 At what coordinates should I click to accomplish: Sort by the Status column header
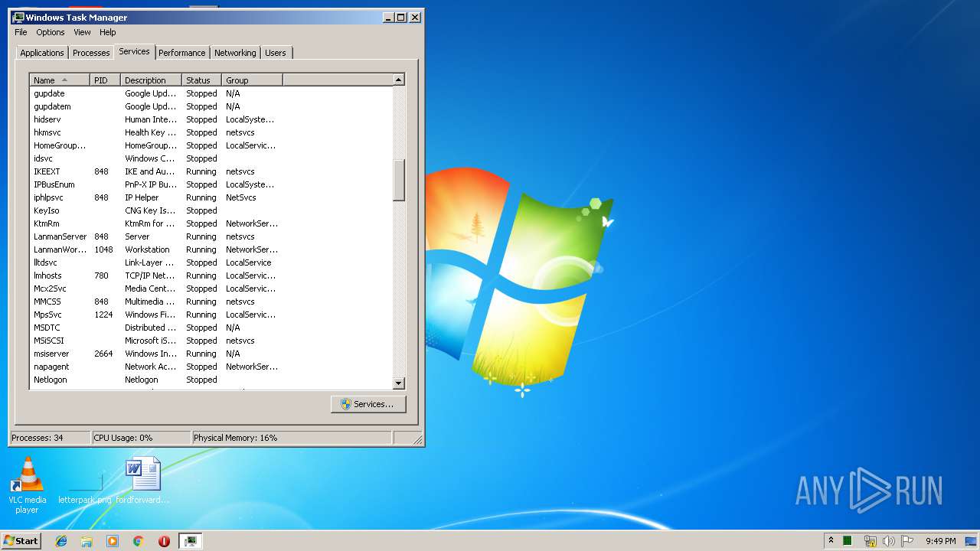pos(201,80)
